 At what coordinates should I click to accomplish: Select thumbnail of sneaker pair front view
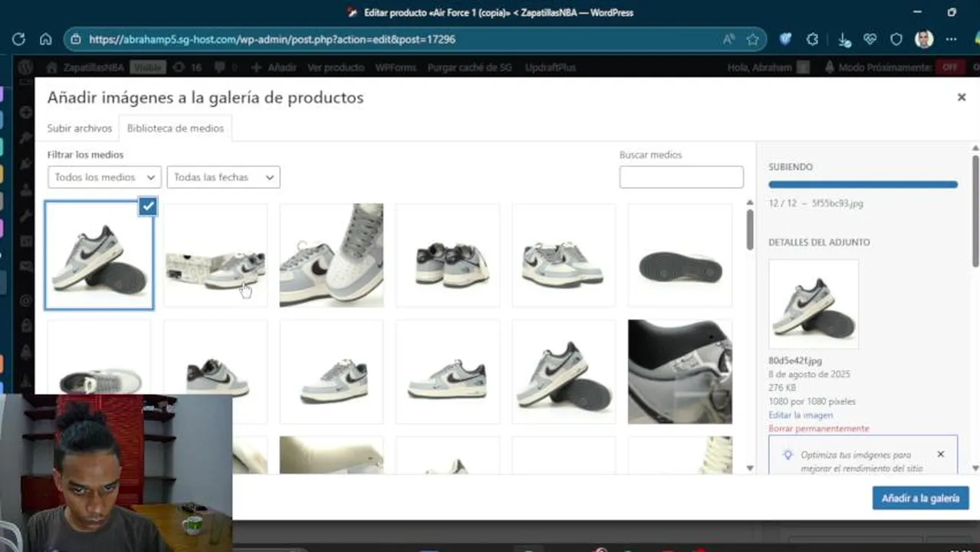[x=564, y=255]
